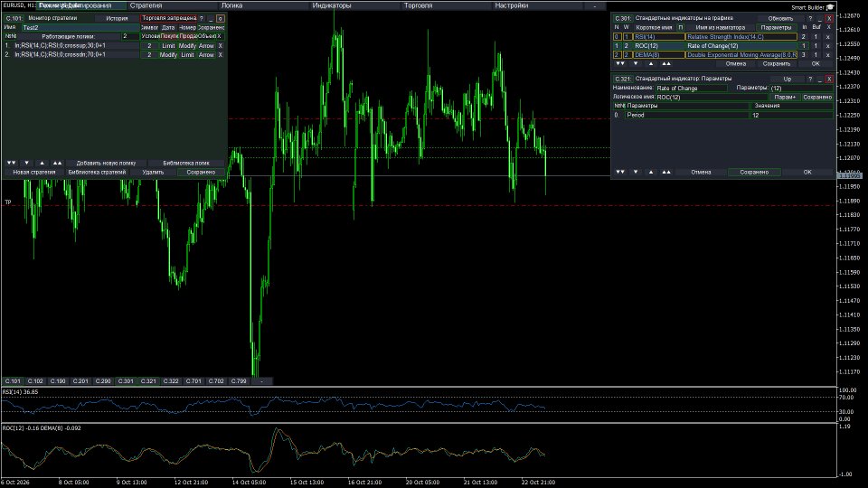The width and height of the screenshot is (868, 488).
Task: Switch to the C.701 panel tab
Action: coord(193,381)
